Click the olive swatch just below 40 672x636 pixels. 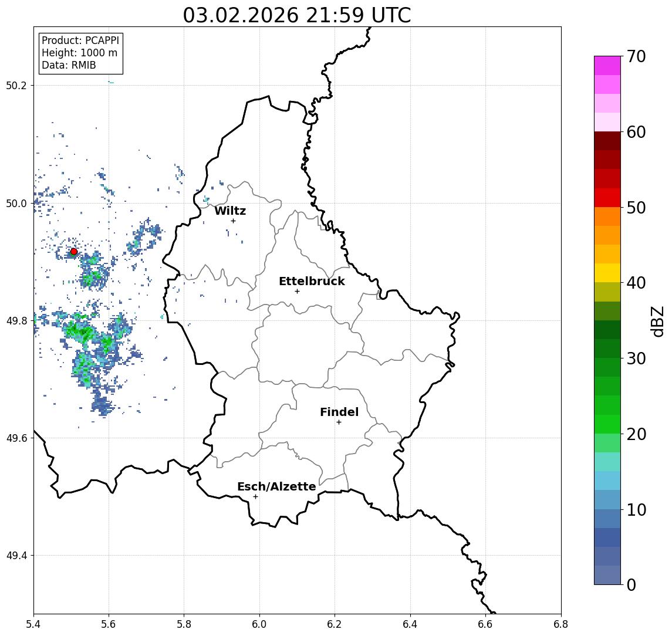click(x=607, y=292)
